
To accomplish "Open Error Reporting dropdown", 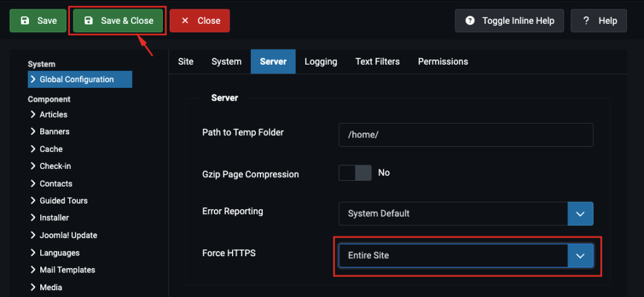I will (466, 213).
